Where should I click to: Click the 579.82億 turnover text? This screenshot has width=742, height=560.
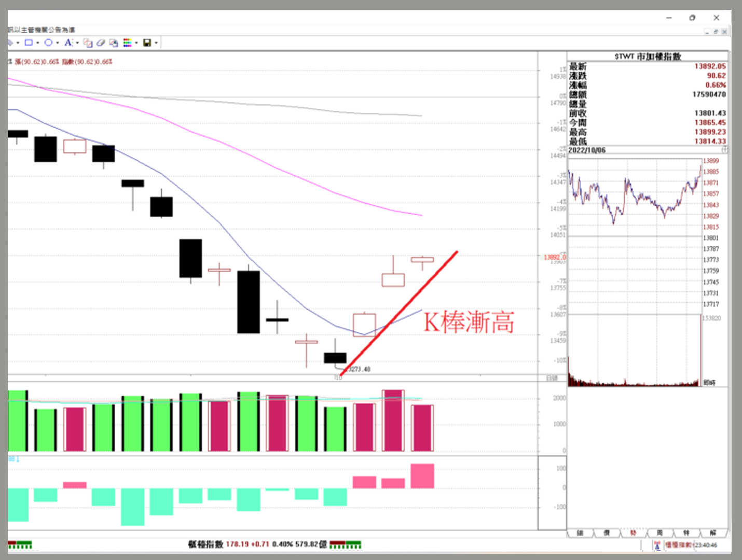[x=311, y=544]
